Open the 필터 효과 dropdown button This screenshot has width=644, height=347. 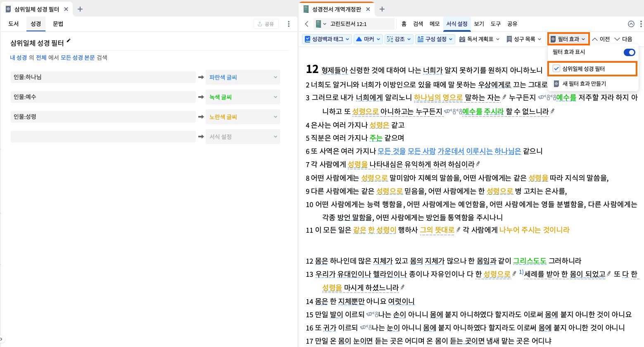point(568,39)
